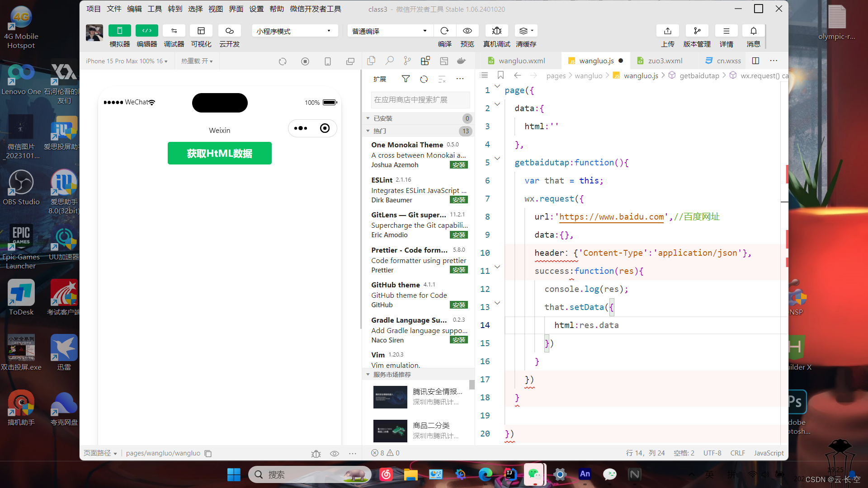868x488 pixels.
Task: Click the Windows Start button
Action: 234,474
